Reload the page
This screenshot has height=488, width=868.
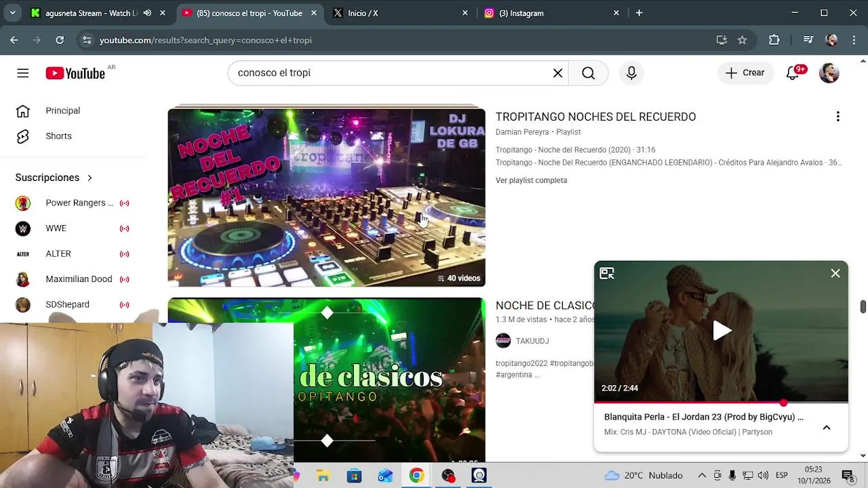[x=60, y=40]
